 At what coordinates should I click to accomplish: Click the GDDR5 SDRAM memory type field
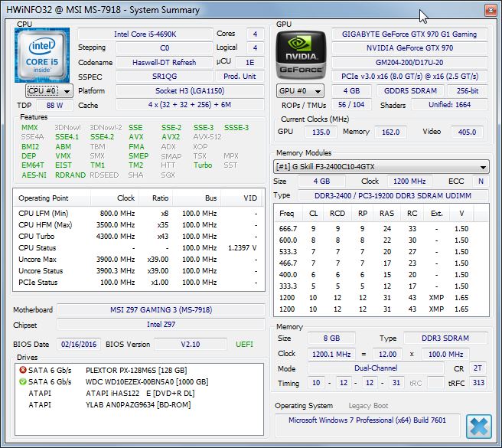[410, 90]
